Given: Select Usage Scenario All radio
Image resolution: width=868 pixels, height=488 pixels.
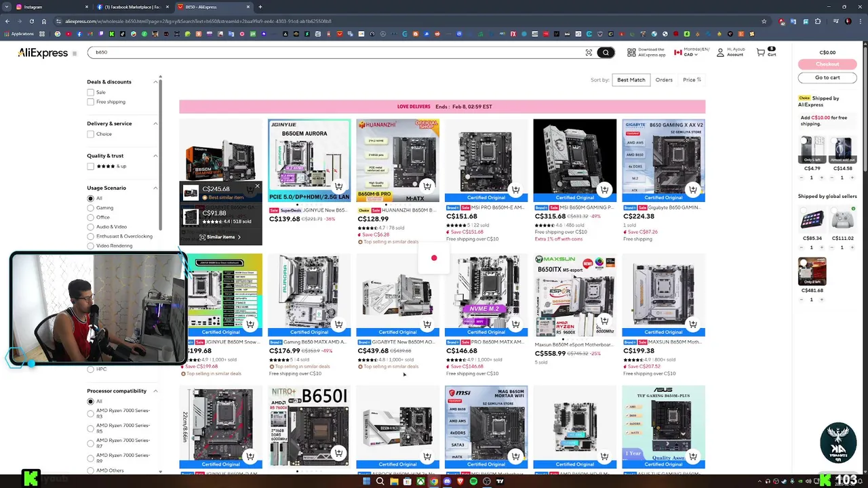Looking at the screenshot, I should 90,199.
